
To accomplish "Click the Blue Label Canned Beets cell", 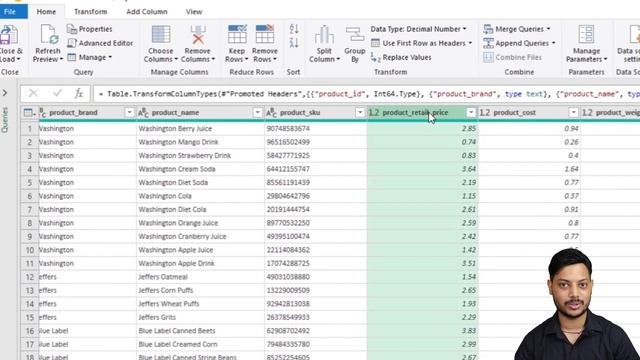I will (200, 331).
